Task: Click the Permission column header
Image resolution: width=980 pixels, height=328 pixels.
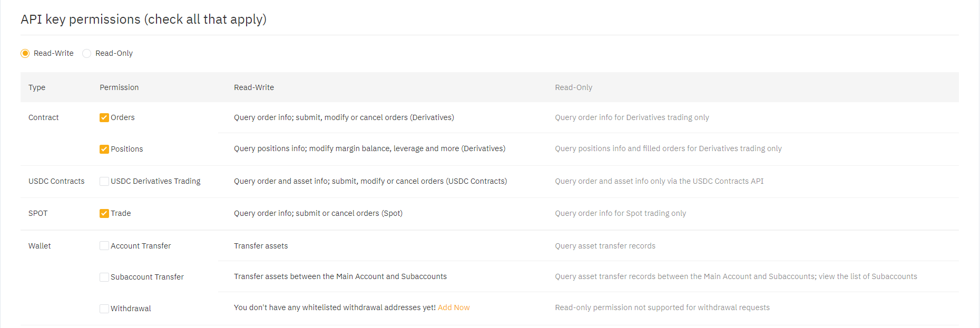Action: [x=119, y=87]
